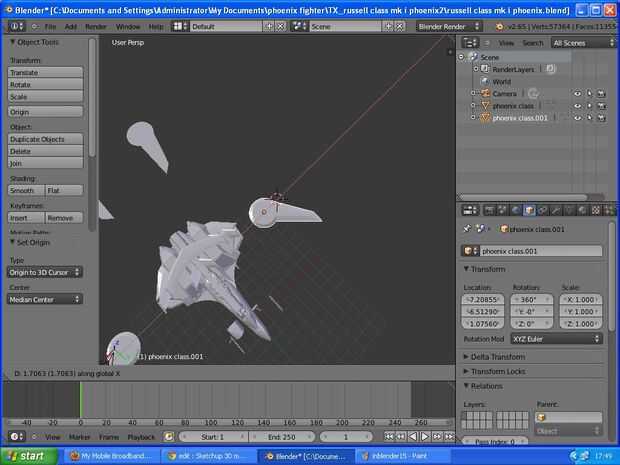Toggle visibility of phoenix class.001
This screenshot has width=620, height=465.
(x=577, y=117)
